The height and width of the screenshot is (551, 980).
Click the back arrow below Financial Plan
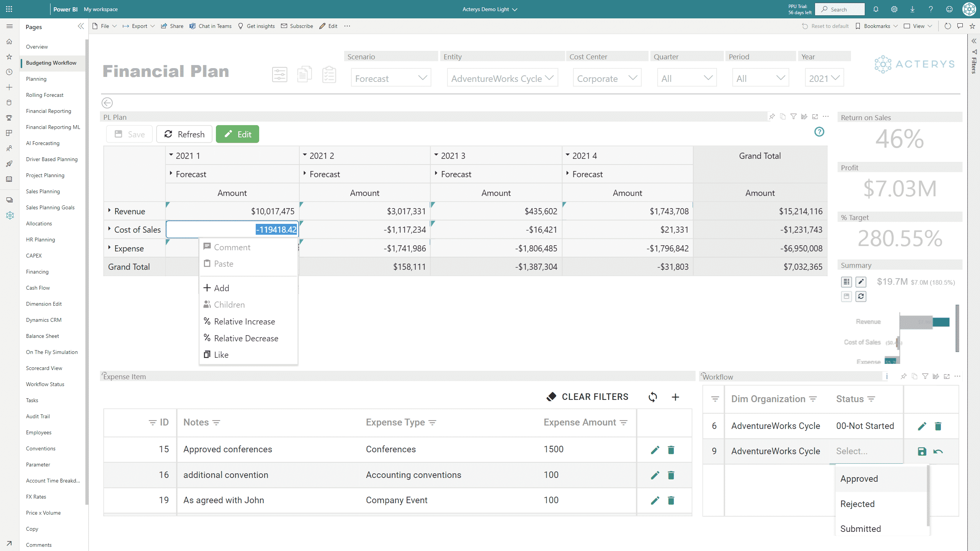pyautogui.click(x=107, y=103)
